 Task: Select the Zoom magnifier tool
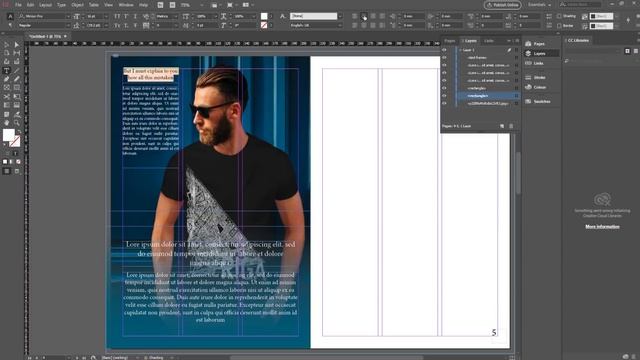point(16,122)
